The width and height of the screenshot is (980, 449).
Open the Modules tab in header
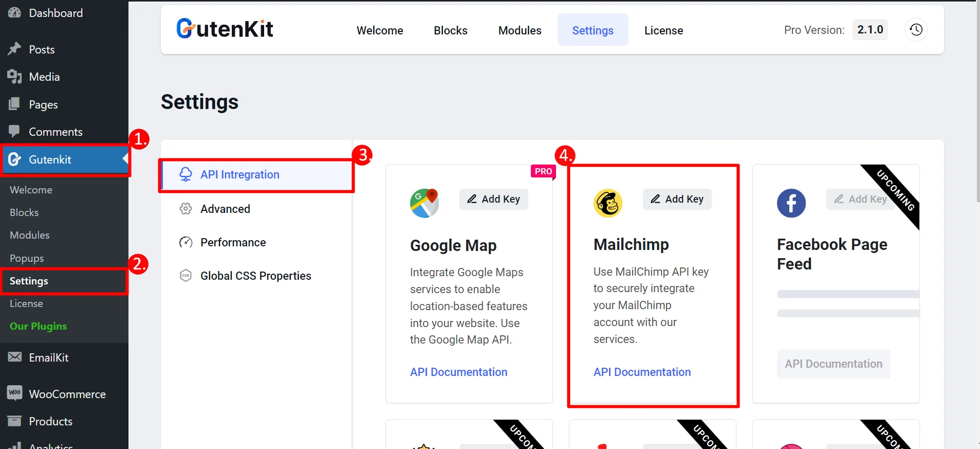pyautogui.click(x=520, y=30)
